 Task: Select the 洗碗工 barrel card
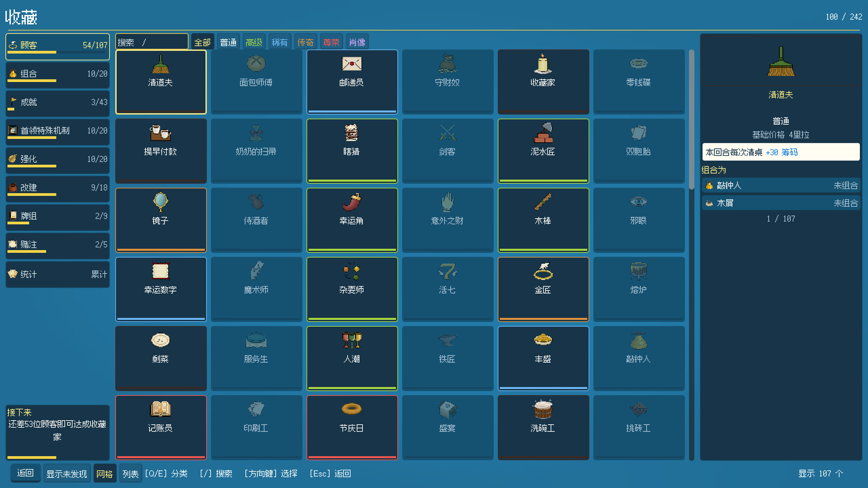[543, 427]
